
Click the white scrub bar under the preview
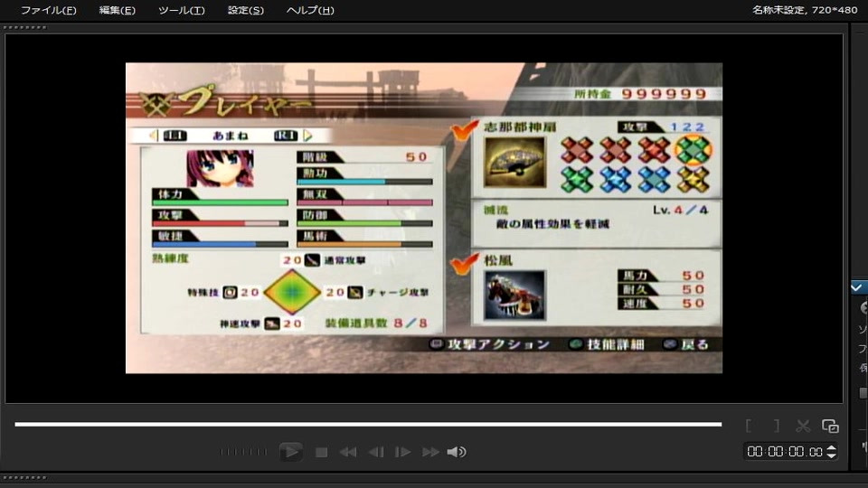(368, 425)
